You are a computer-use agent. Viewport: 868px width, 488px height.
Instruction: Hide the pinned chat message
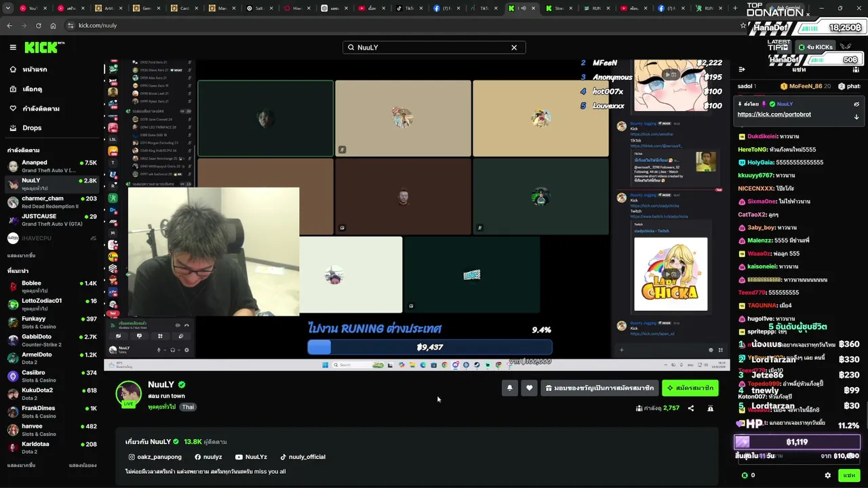[x=856, y=104]
